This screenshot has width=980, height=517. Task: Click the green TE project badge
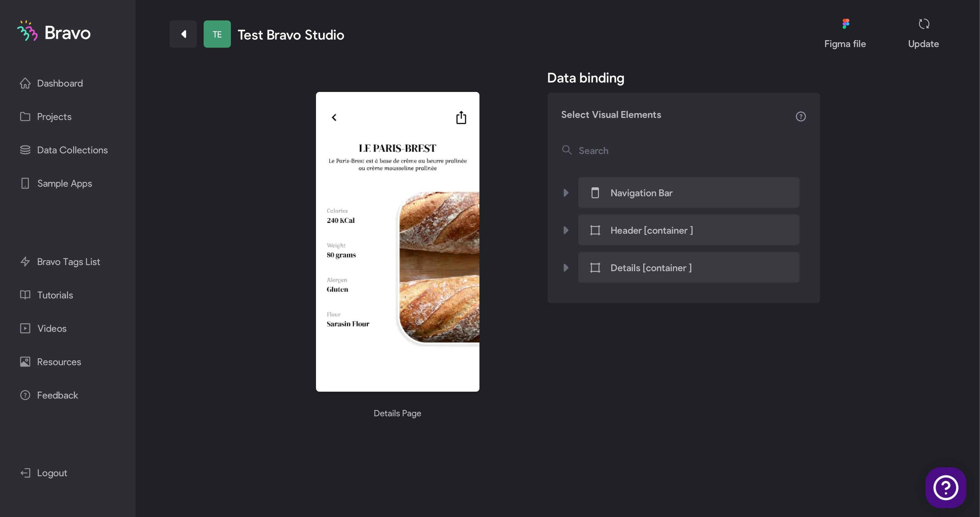tap(217, 34)
